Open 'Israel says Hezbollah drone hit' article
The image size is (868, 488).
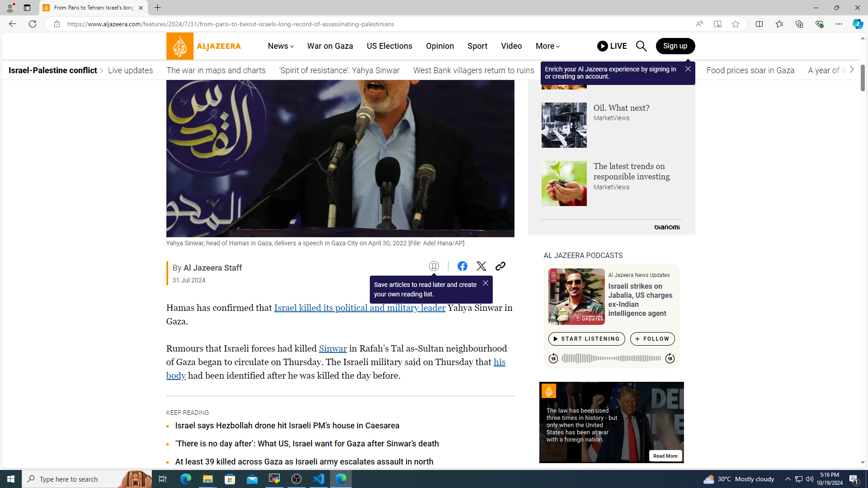pos(287,426)
